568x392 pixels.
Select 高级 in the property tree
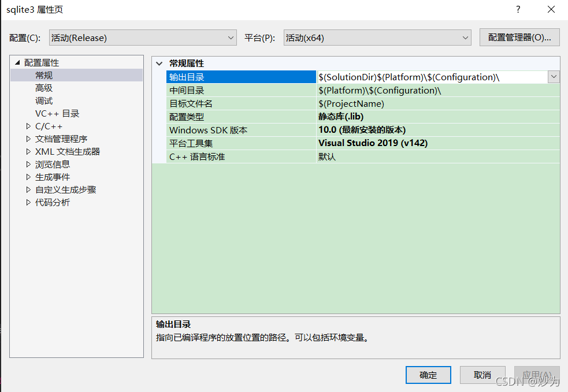(44, 88)
